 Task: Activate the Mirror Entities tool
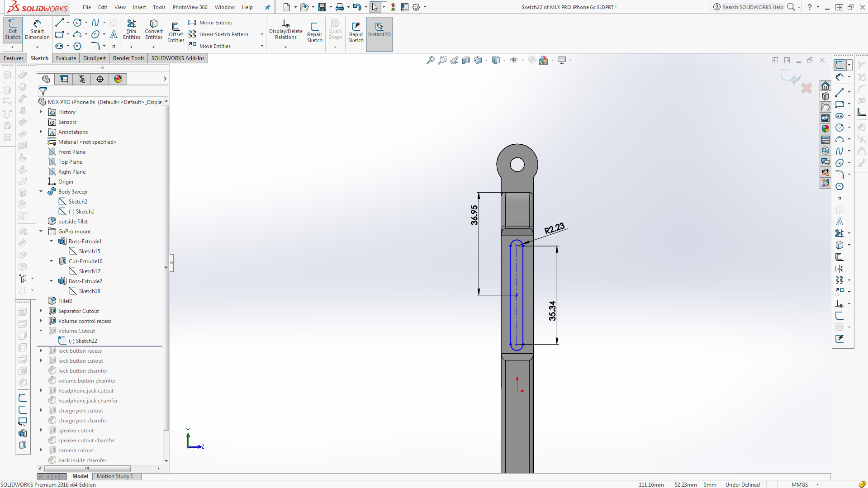pyautogui.click(x=210, y=23)
